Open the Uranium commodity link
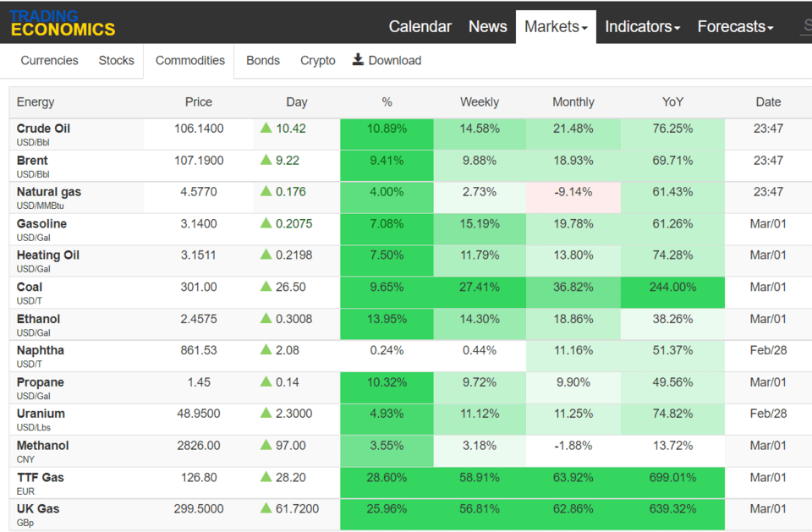The width and height of the screenshot is (812, 532). [41, 414]
